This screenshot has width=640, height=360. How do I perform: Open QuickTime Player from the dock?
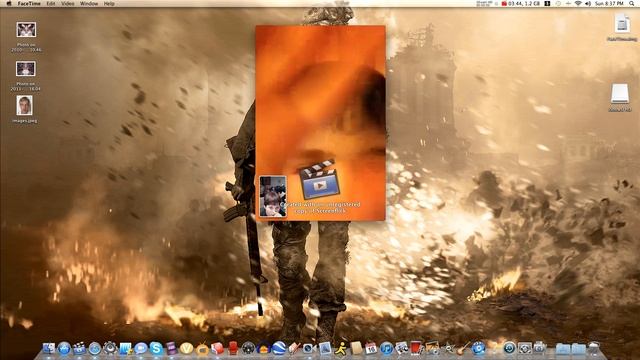pyautogui.click(x=478, y=348)
